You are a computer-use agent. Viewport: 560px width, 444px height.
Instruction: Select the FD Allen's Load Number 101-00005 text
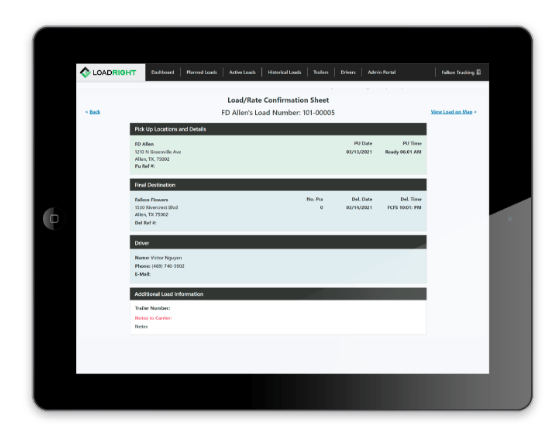tap(278, 113)
